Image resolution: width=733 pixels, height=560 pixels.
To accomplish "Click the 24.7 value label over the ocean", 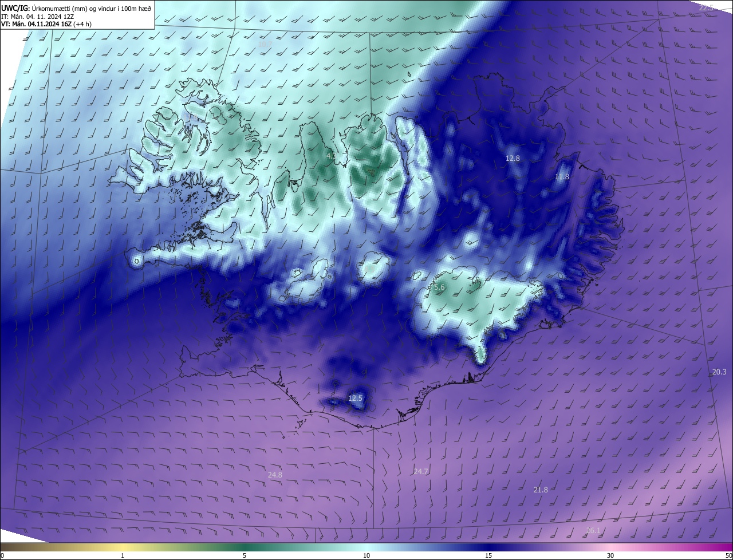I will pos(421,471).
